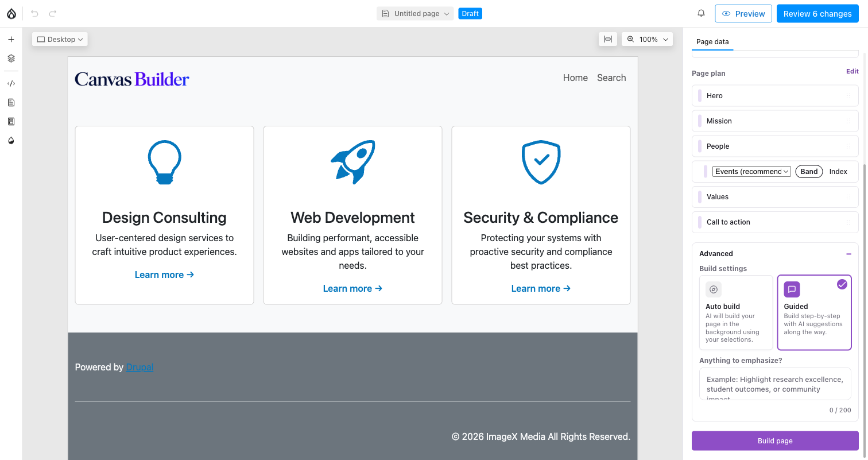Click the shield checkmark icon

[541, 163]
